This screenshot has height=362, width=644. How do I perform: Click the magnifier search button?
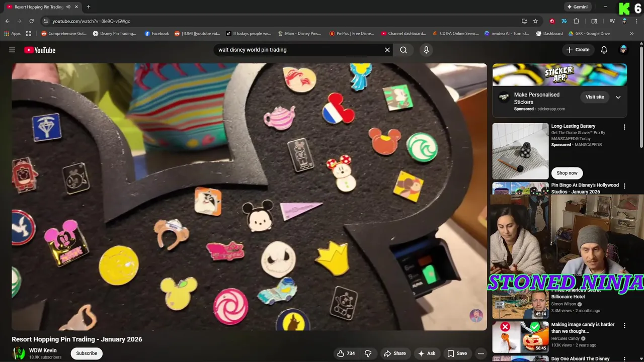pos(404,50)
